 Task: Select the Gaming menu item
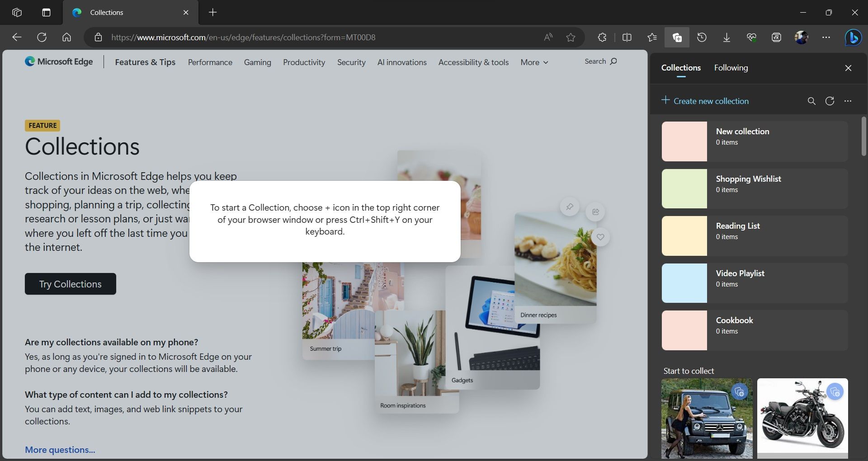tap(257, 62)
